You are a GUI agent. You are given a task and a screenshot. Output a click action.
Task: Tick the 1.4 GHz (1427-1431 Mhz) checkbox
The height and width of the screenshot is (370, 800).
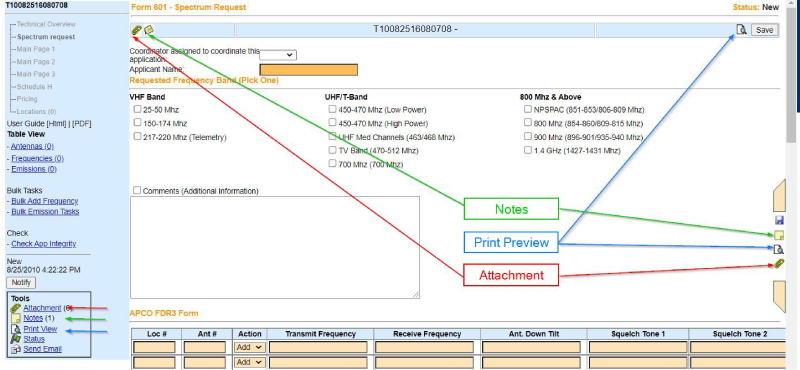pyautogui.click(x=528, y=151)
